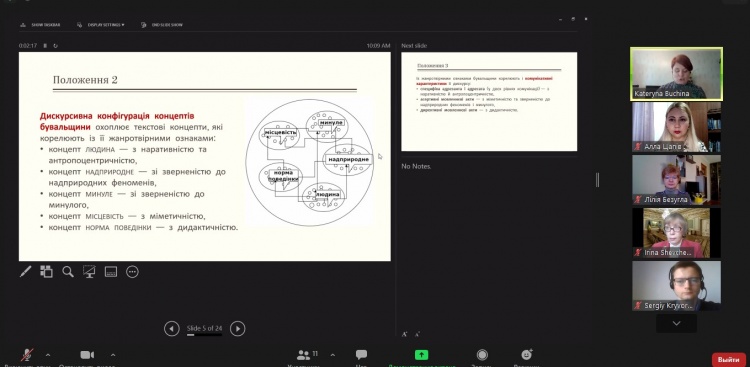Click the muted mic icon on Алла Цапів
The width and height of the screenshot is (750, 367).
pos(638,147)
